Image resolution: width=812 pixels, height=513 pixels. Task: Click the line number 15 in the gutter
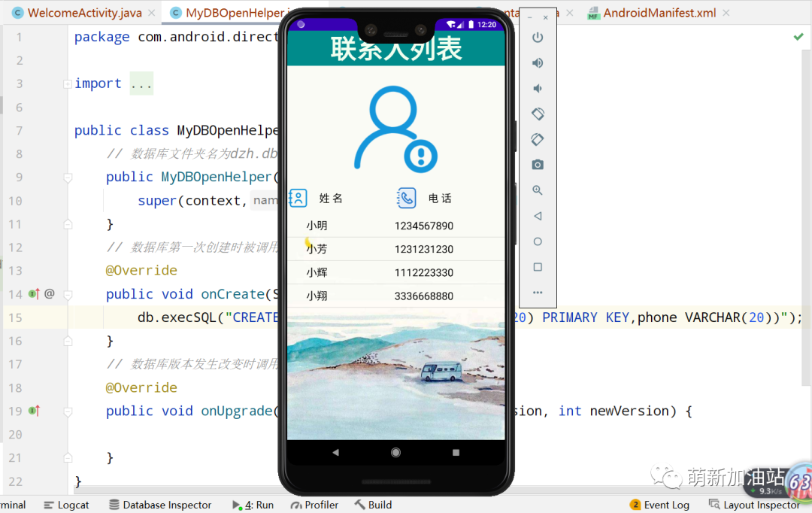point(16,317)
